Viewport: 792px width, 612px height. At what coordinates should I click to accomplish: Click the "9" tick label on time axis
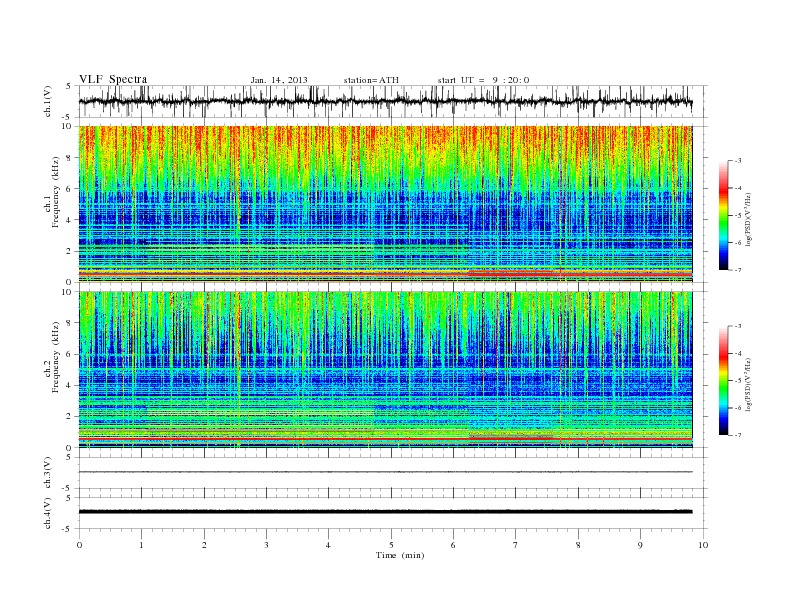(x=640, y=545)
